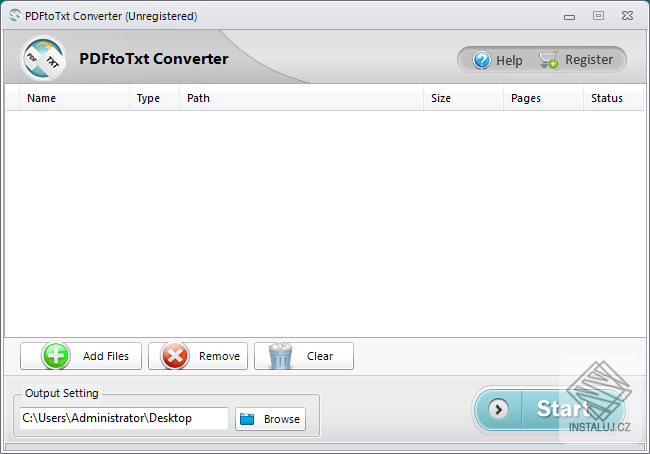
Task: Click the Browse button label
Action: [282, 419]
